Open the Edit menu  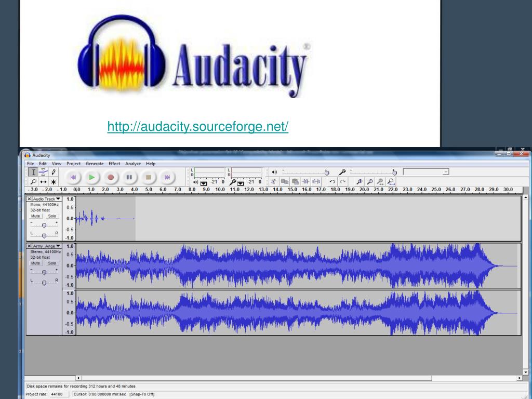[x=43, y=164]
